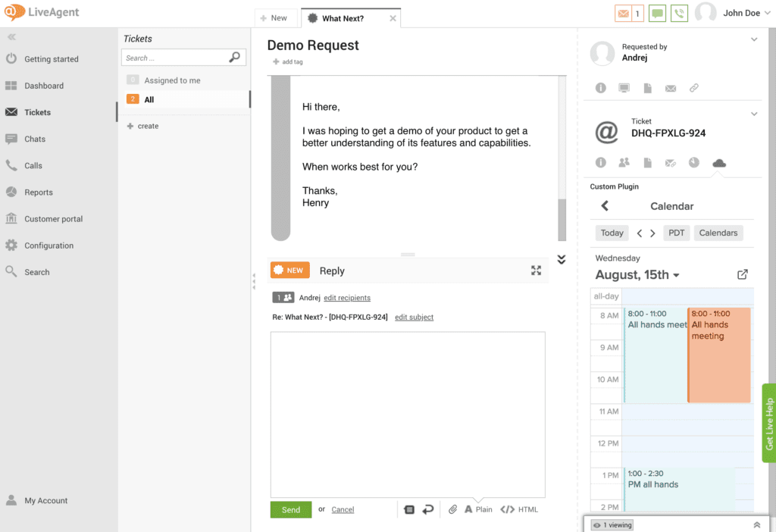Open the Calls section
The width and height of the screenshot is (776, 532).
(34, 165)
